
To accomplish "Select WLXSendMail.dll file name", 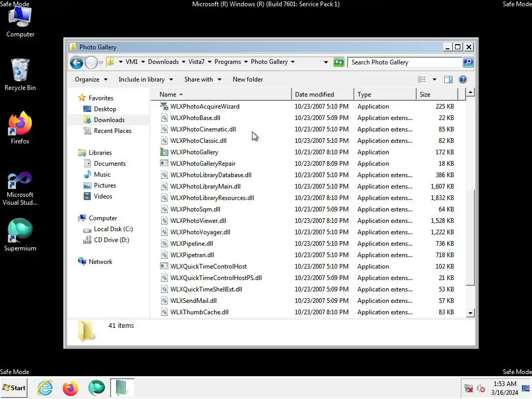I will tap(193, 301).
